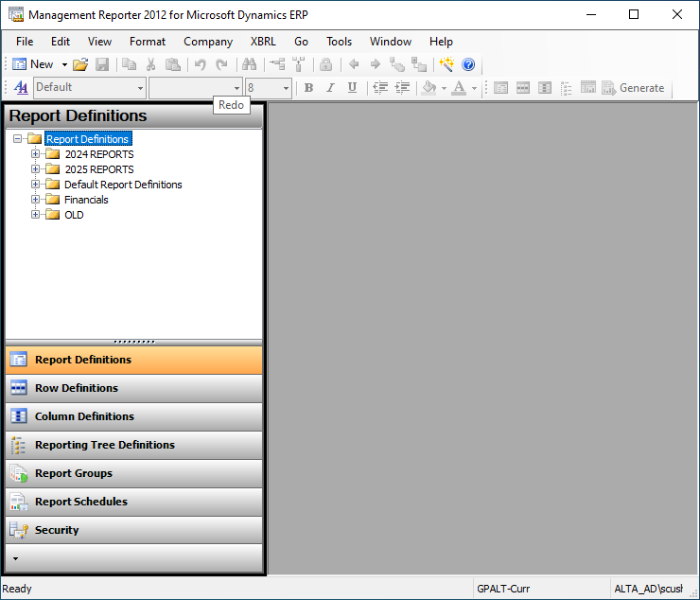
Task: Click the wizard wand icon
Action: click(446, 64)
